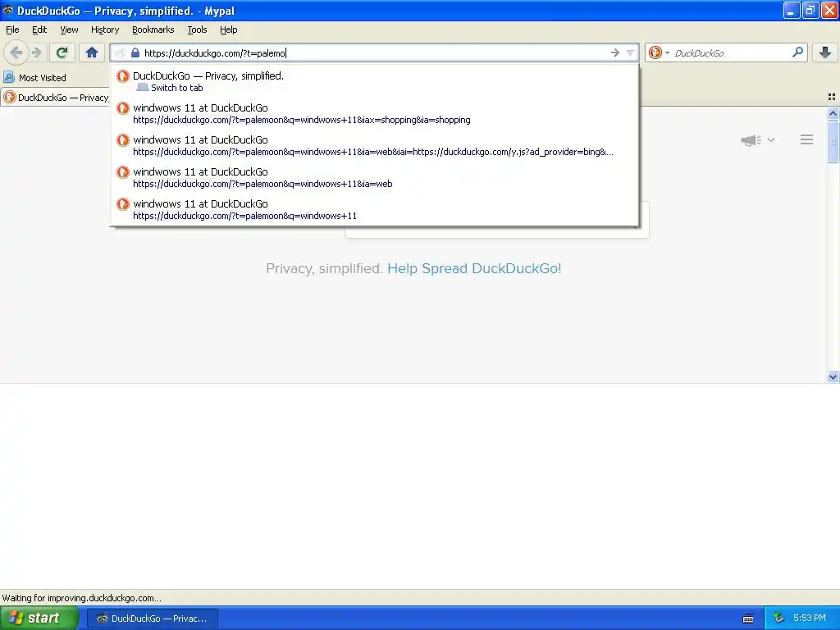The image size is (840, 630).
Task: Select suggestion with iax=shopping URL
Action: [374, 113]
